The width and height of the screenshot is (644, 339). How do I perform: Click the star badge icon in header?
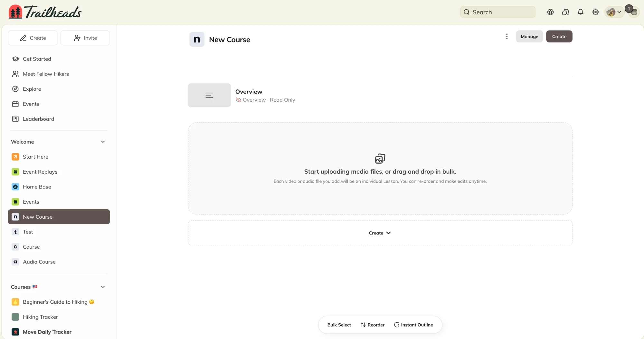coord(551,12)
